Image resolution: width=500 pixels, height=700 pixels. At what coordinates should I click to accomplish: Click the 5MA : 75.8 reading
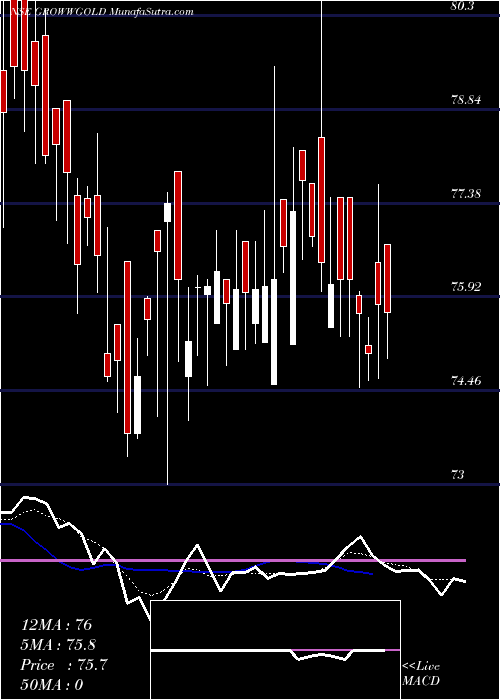pyautogui.click(x=58, y=645)
